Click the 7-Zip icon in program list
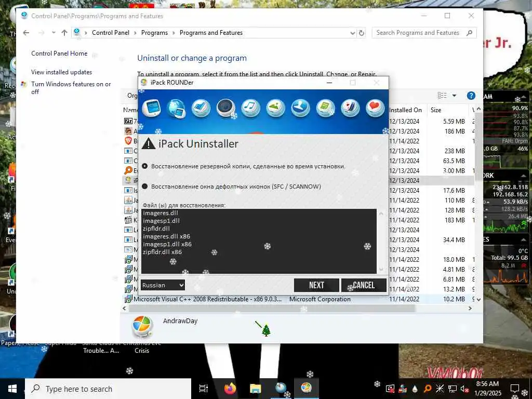Viewport: 532px width, 399px height. click(x=128, y=121)
